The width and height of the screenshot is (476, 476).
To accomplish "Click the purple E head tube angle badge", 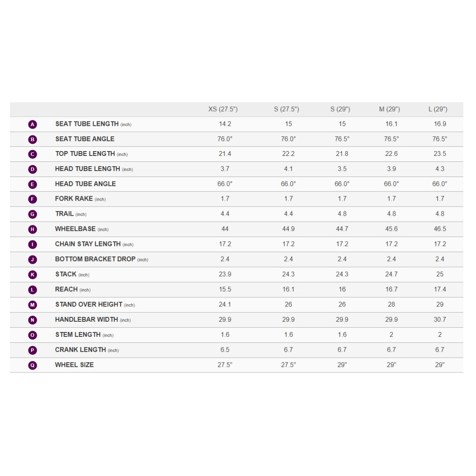I will (33, 184).
